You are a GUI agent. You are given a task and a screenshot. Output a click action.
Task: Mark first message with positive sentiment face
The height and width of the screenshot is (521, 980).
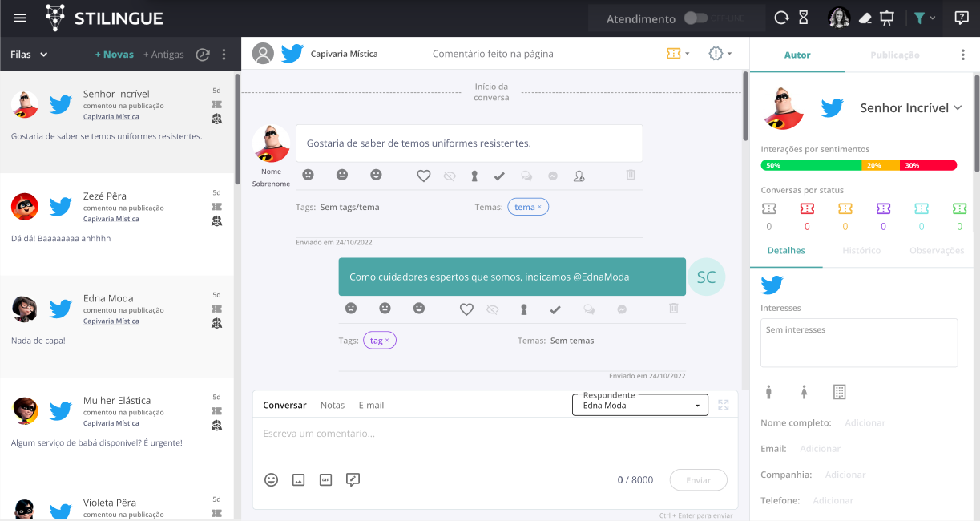point(376,175)
